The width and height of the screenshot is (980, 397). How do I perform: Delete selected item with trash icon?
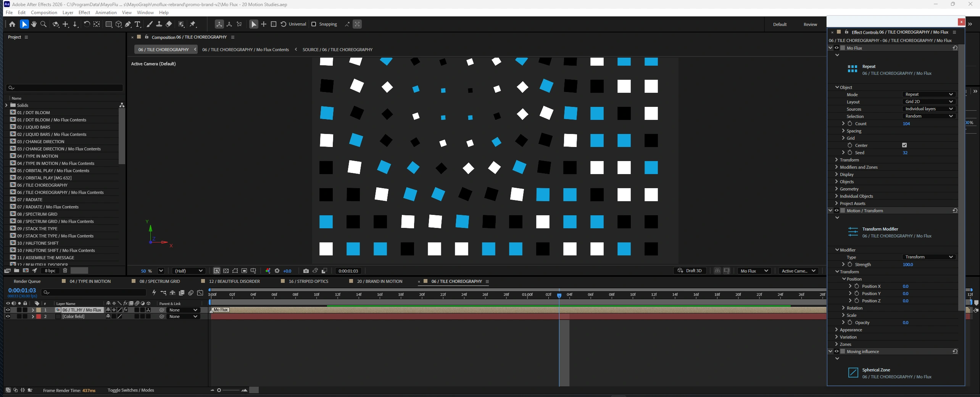(x=65, y=270)
